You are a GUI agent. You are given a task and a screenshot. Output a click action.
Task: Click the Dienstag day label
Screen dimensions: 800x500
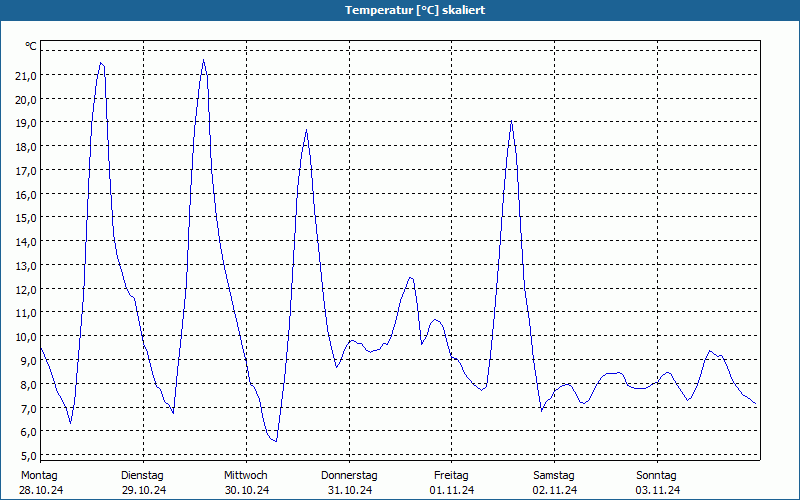(x=142, y=476)
